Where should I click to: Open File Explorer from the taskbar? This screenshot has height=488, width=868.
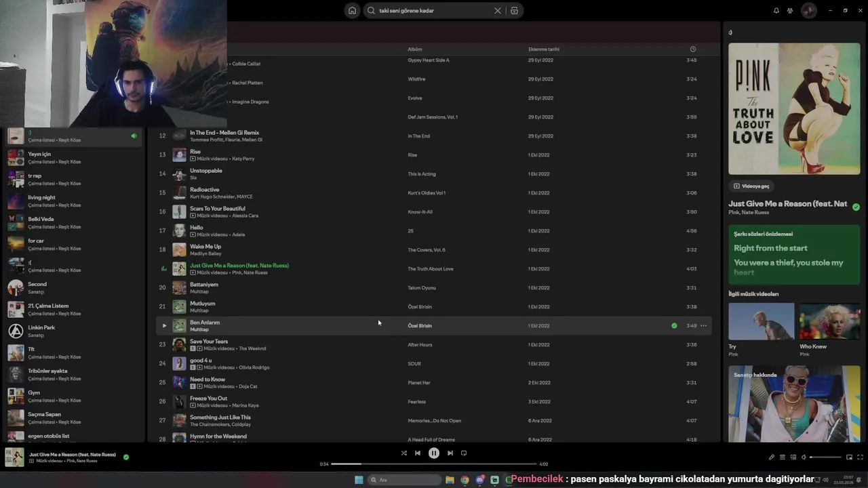[x=450, y=480]
